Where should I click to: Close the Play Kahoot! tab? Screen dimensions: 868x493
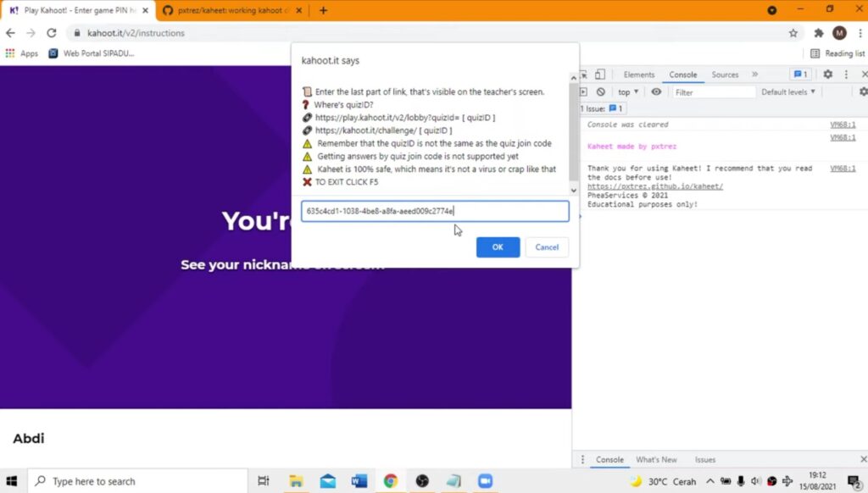pyautogui.click(x=145, y=10)
